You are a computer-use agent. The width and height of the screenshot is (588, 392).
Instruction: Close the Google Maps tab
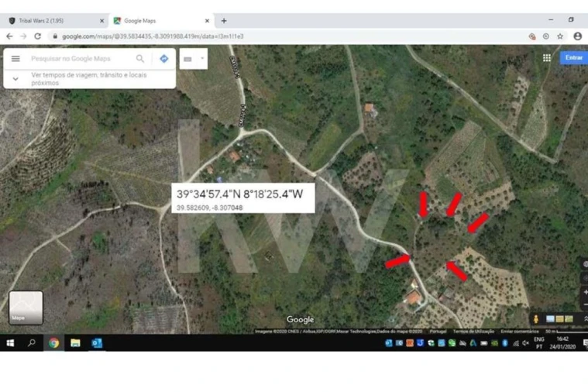pyautogui.click(x=207, y=21)
